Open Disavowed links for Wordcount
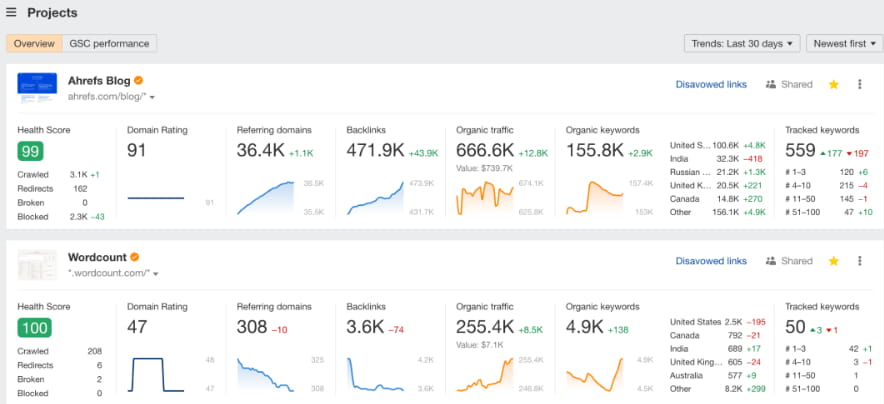Image resolution: width=884 pixels, height=404 pixels. [710, 261]
